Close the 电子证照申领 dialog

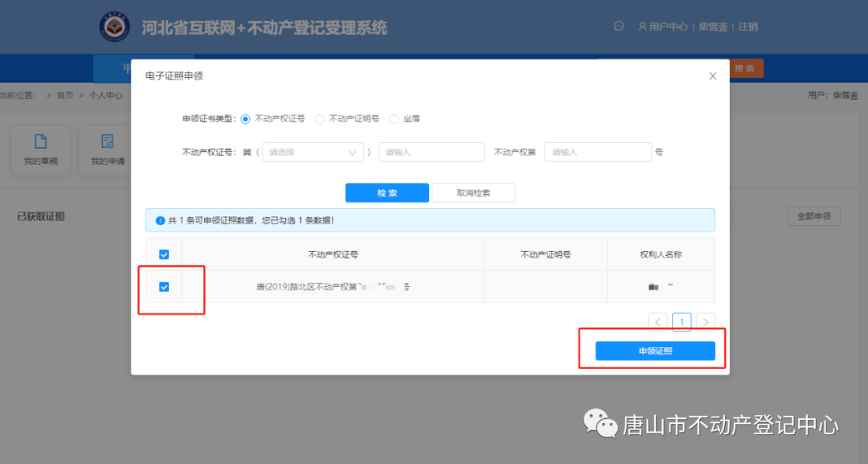pyautogui.click(x=712, y=76)
